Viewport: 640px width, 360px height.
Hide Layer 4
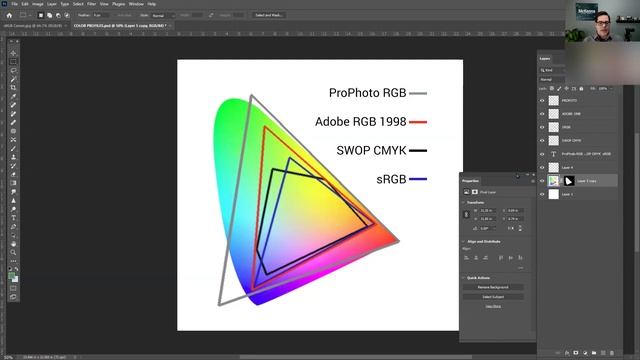(x=542, y=167)
